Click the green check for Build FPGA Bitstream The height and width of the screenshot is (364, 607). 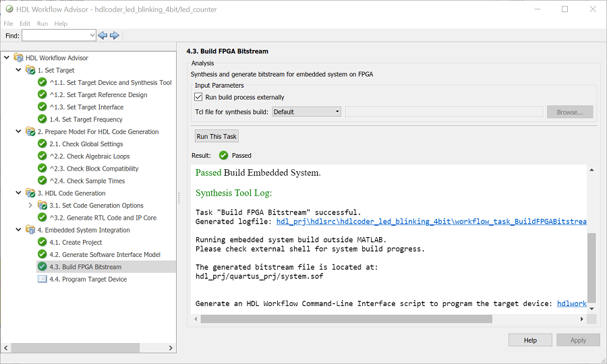point(42,267)
